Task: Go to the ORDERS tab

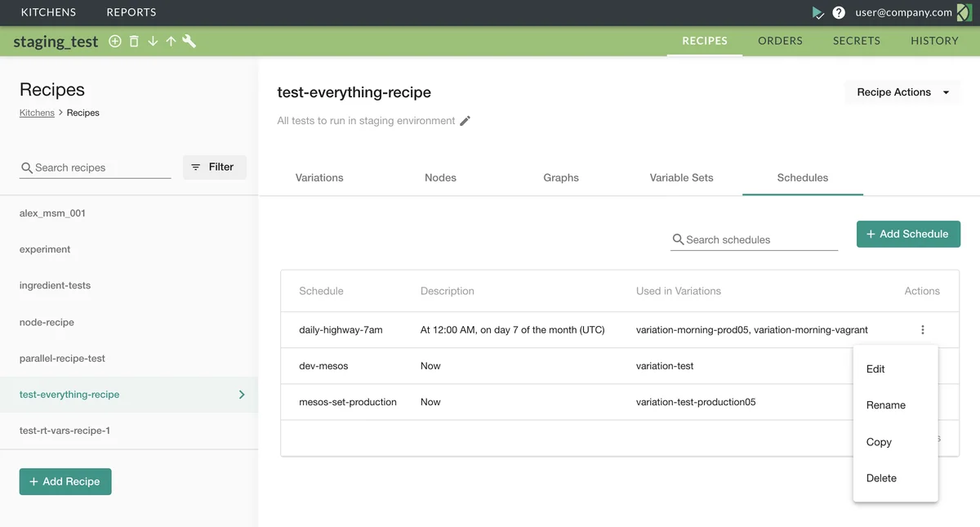Action: coord(780,41)
